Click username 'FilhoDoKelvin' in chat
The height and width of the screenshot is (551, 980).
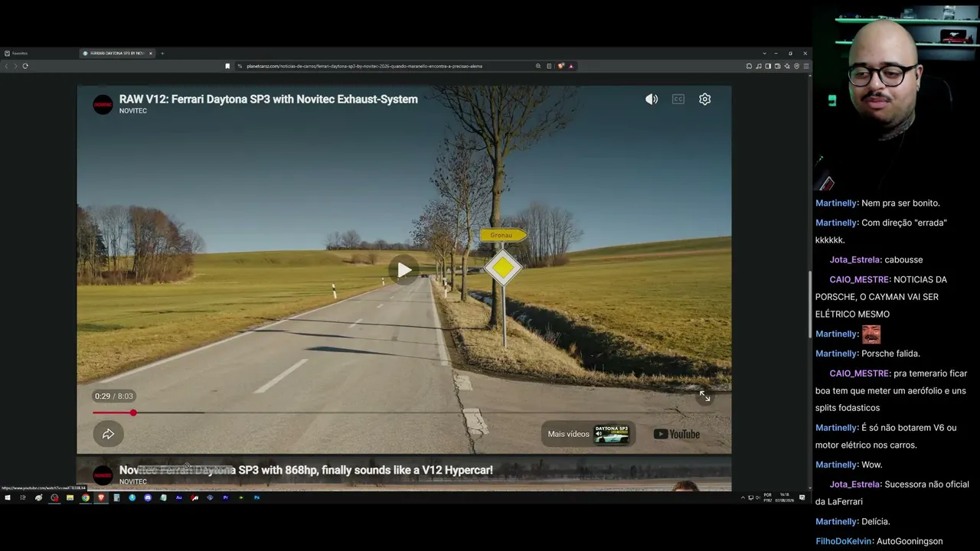844,541
